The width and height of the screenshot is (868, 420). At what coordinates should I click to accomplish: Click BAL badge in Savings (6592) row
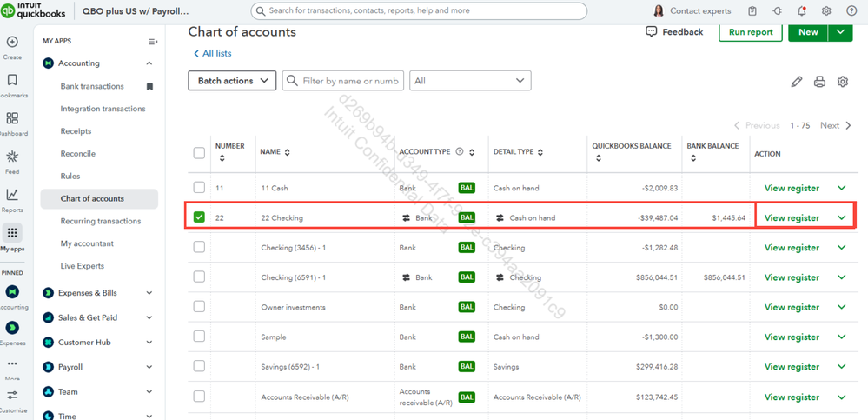pos(467,366)
